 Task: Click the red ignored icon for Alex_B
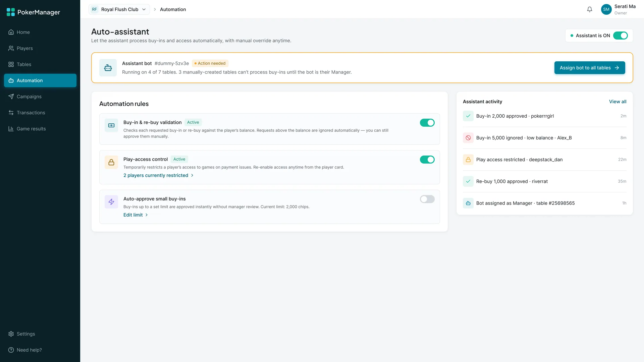tap(468, 138)
